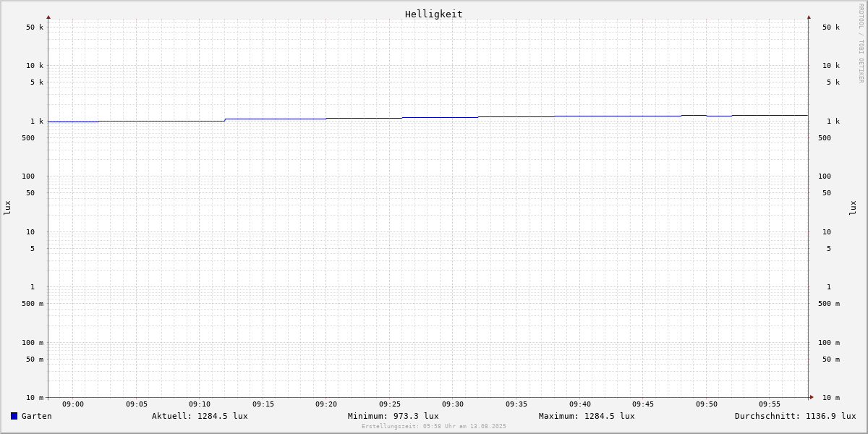Select the Durchschnitt: 1136.9 lux value
Screen dimensions: 868x434
tap(795, 416)
